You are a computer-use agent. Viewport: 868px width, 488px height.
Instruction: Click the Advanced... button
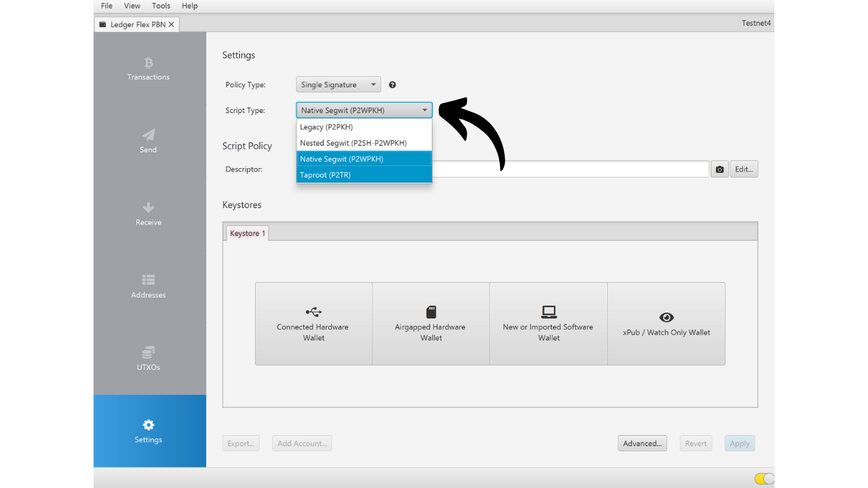point(642,443)
